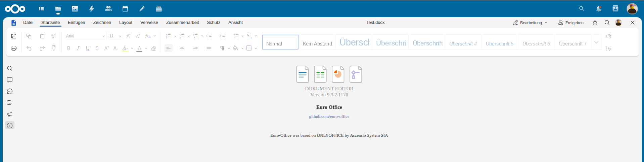Undo the last action

29,48
